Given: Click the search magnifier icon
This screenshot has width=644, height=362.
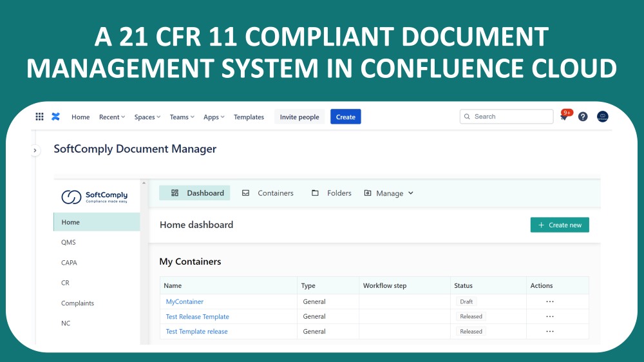Looking at the screenshot, I should coord(467,117).
